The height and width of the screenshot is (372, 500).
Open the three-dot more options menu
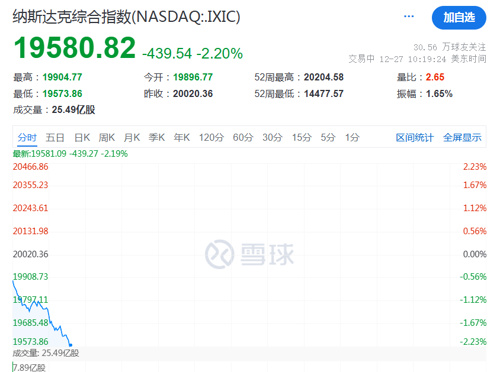point(408,16)
